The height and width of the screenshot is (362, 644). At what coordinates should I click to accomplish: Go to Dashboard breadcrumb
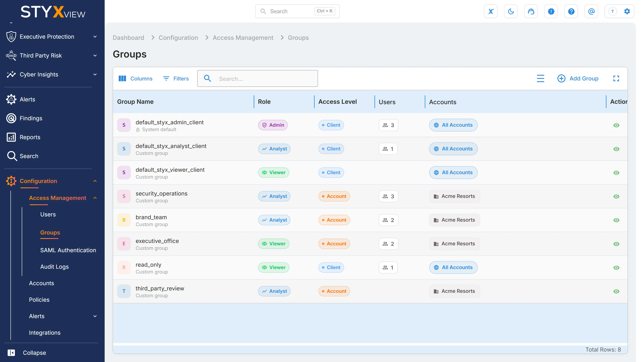click(x=128, y=38)
